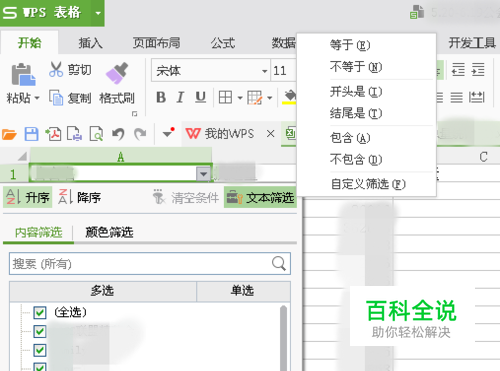Click the draw border table icon
The image size is (500, 371).
point(255,98)
